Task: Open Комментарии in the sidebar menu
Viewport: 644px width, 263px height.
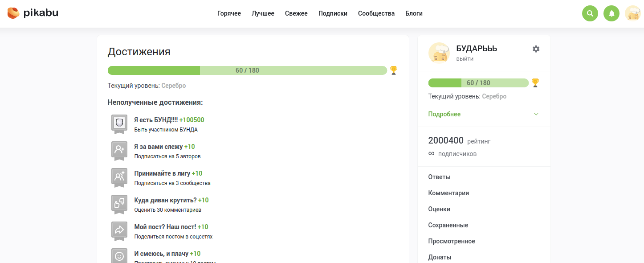Action: click(x=448, y=193)
